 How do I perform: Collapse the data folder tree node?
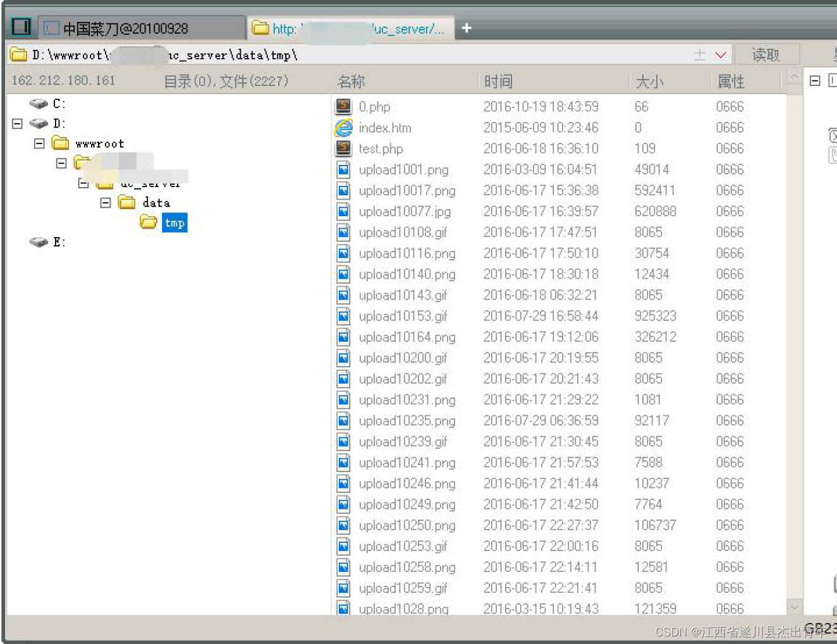coord(106,202)
